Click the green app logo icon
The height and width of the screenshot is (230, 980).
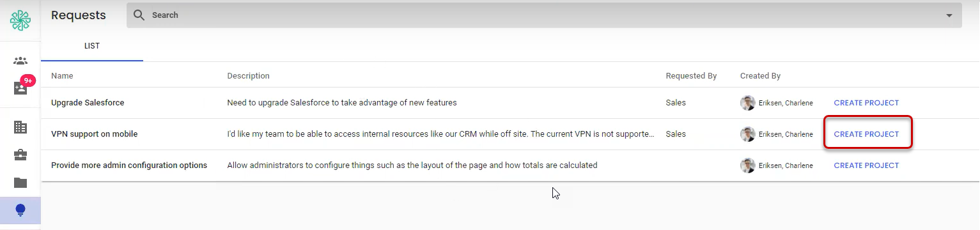coord(20,20)
